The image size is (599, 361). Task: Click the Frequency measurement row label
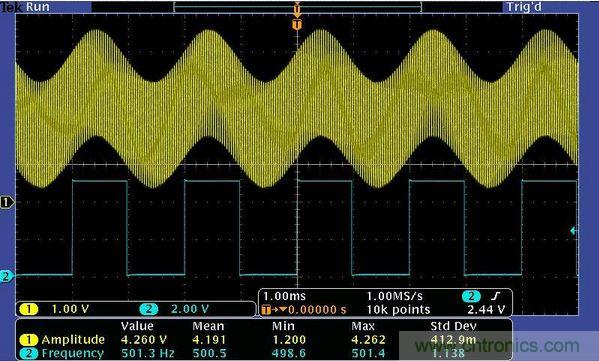[x=73, y=353]
